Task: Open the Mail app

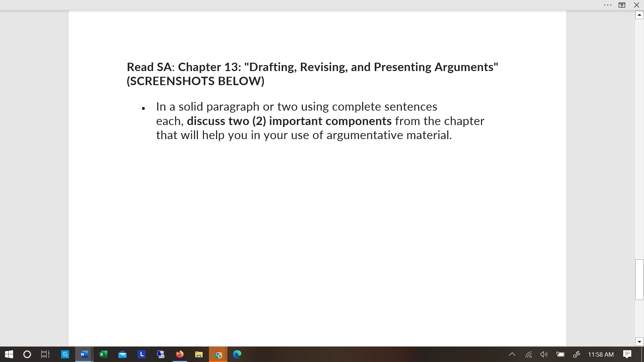Action: coord(122,354)
